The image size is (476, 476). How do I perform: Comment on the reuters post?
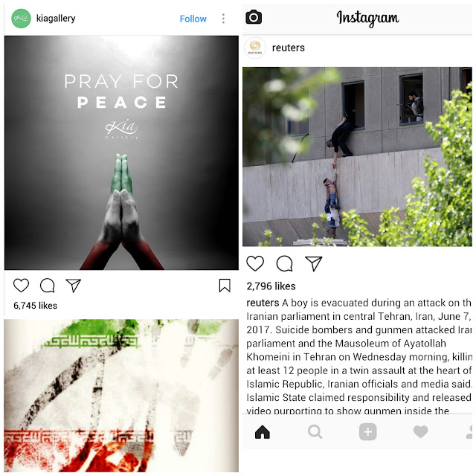point(284,263)
